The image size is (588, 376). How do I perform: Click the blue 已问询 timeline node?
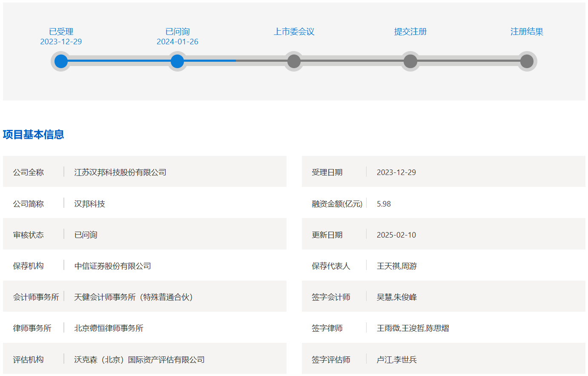(177, 61)
